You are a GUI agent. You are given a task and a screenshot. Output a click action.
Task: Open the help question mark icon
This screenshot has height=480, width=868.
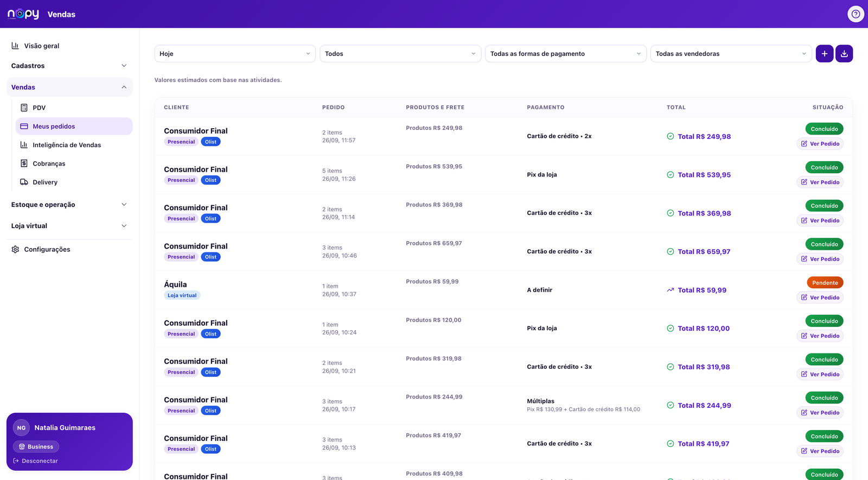tap(856, 14)
